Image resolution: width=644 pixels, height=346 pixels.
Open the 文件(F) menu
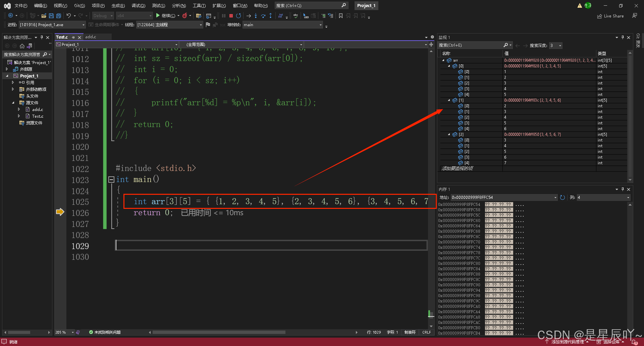click(x=21, y=6)
